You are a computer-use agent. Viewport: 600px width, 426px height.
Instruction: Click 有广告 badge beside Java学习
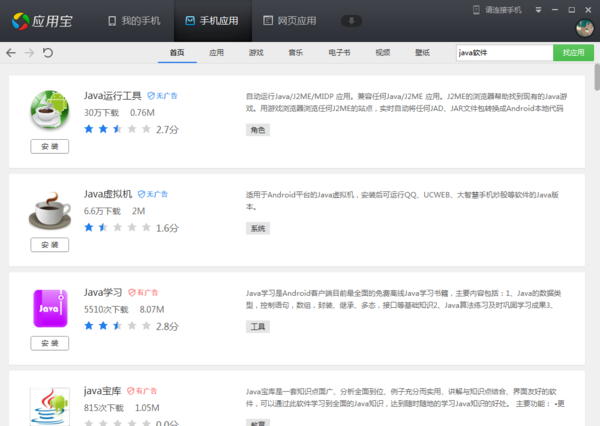[143, 292]
